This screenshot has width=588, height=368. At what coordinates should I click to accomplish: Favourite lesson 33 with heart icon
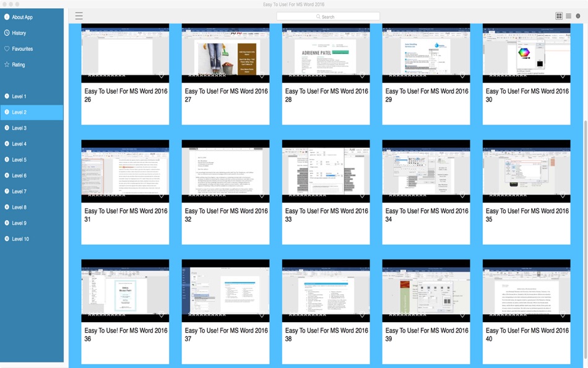click(362, 195)
